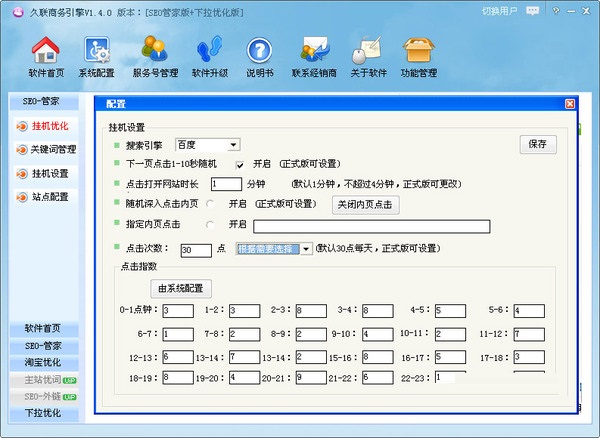Open 下拉优化 sidebar item

point(43,413)
